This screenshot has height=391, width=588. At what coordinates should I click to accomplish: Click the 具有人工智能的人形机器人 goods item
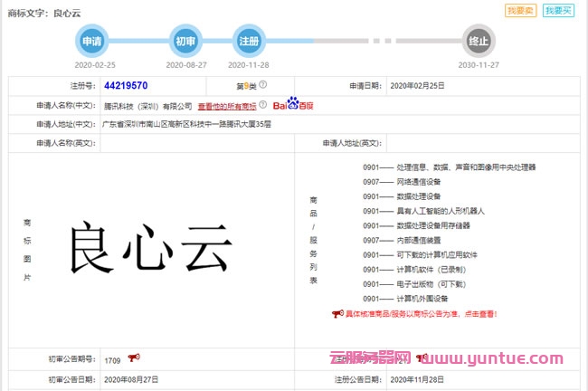pyautogui.click(x=440, y=211)
